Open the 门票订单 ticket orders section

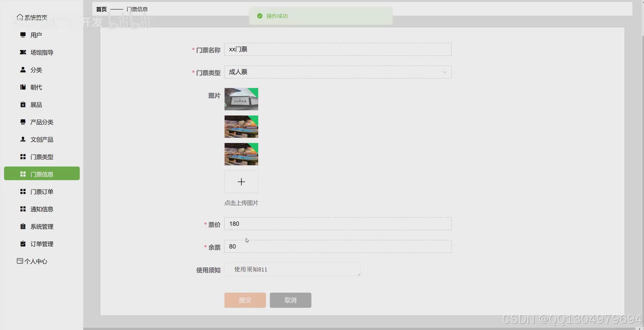pyautogui.click(x=42, y=191)
